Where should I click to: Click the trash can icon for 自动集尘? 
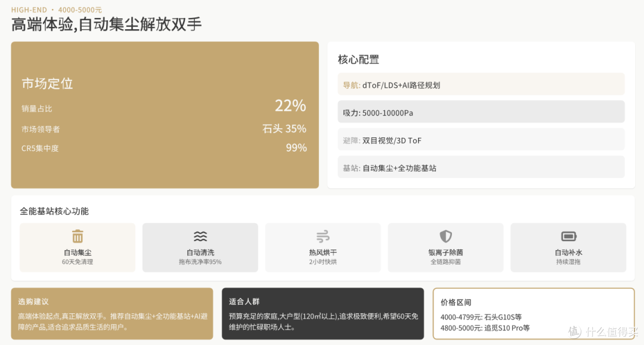coord(78,236)
